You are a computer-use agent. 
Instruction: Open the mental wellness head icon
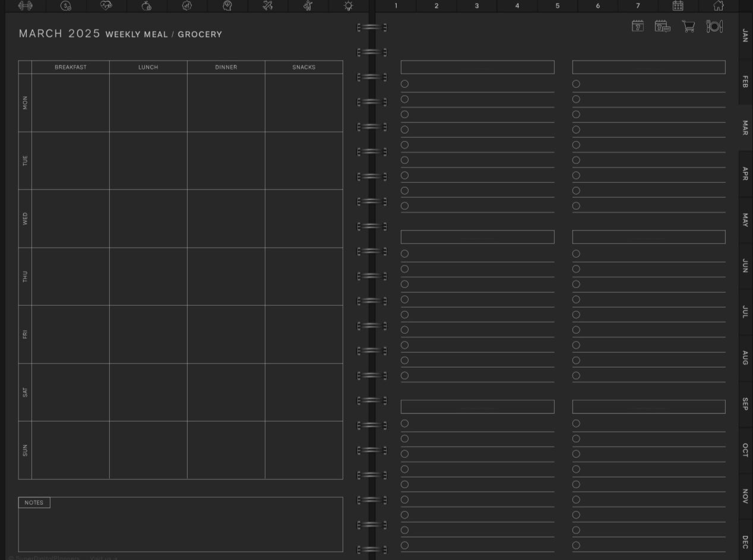pyautogui.click(x=227, y=6)
